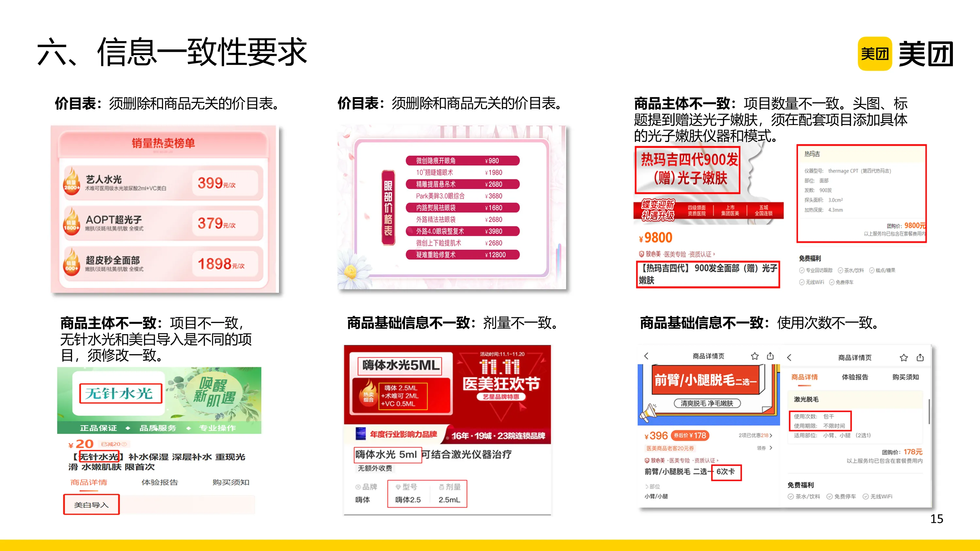Click blue brand logo beside 年度行业影响力品牌
This screenshot has width=980, height=551.
(x=361, y=433)
